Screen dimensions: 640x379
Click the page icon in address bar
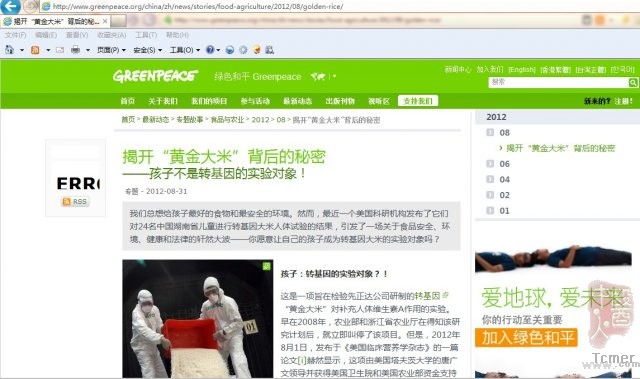click(x=46, y=6)
